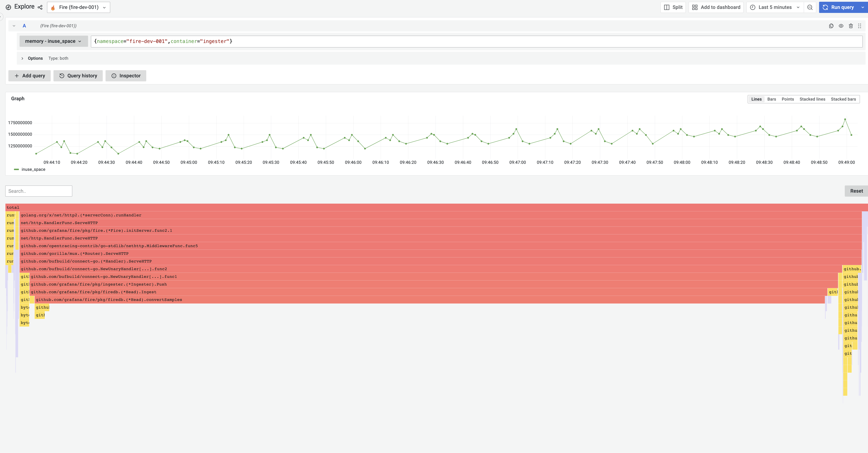Click the zoom out magnifier icon

click(x=810, y=7)
